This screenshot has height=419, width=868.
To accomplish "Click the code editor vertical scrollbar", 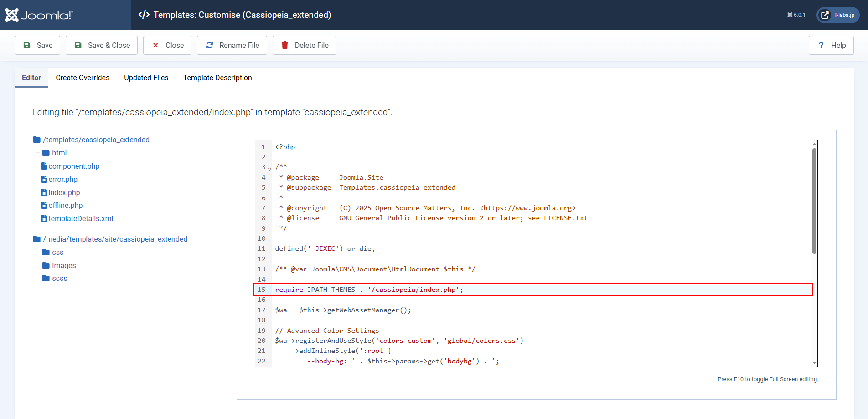I will click(x=814, y=201).
